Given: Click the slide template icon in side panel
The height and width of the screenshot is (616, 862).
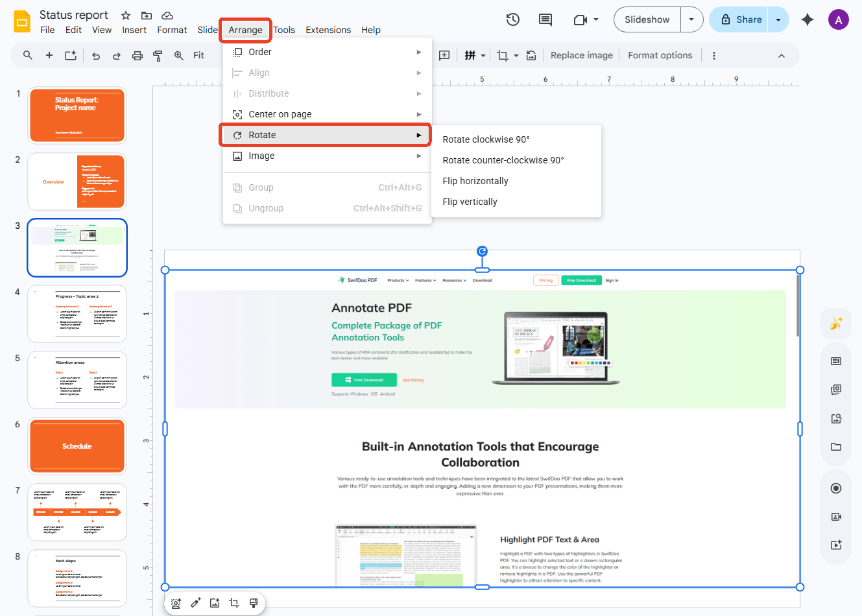Looking at the screenshot, I should pyautogui.click(x=836, y=361).
